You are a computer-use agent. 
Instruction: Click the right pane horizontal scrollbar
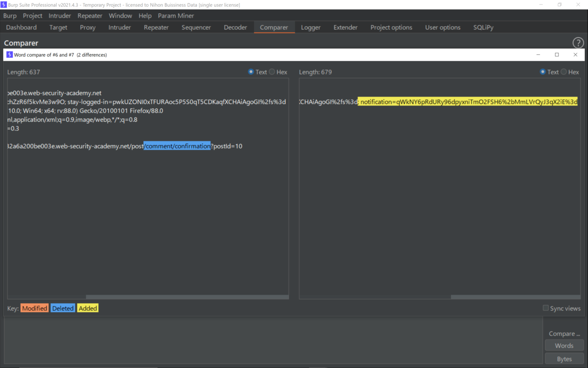[515, 297]
